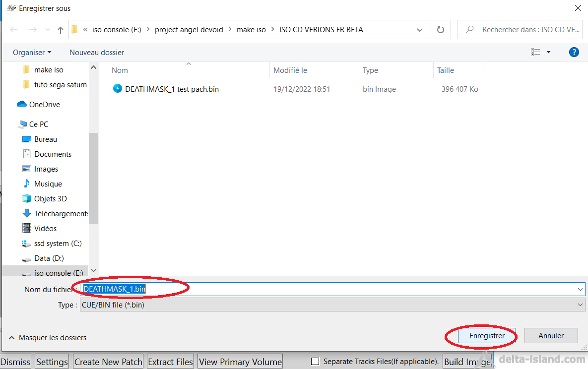Click the view layout icon
The height and width of the screenshot is (369, 588).
point(535,52)
